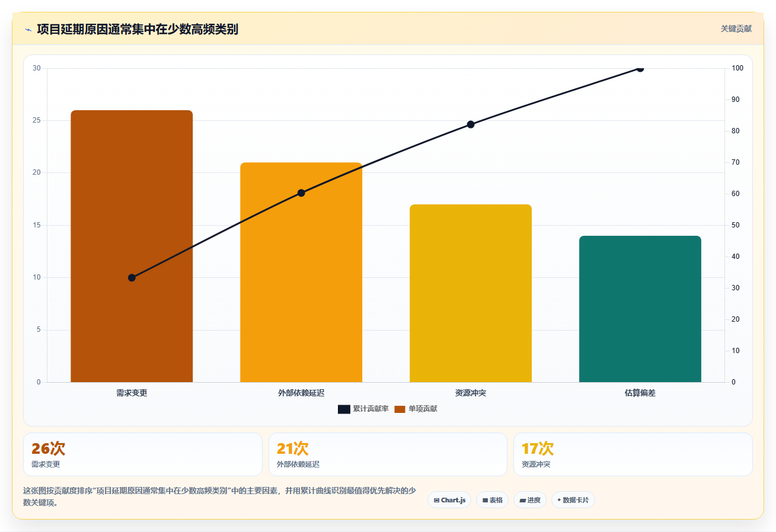Viewport: 776px width, 532px height.
Task: Click the 关键贡献 label in header
Action: (736, 29)
